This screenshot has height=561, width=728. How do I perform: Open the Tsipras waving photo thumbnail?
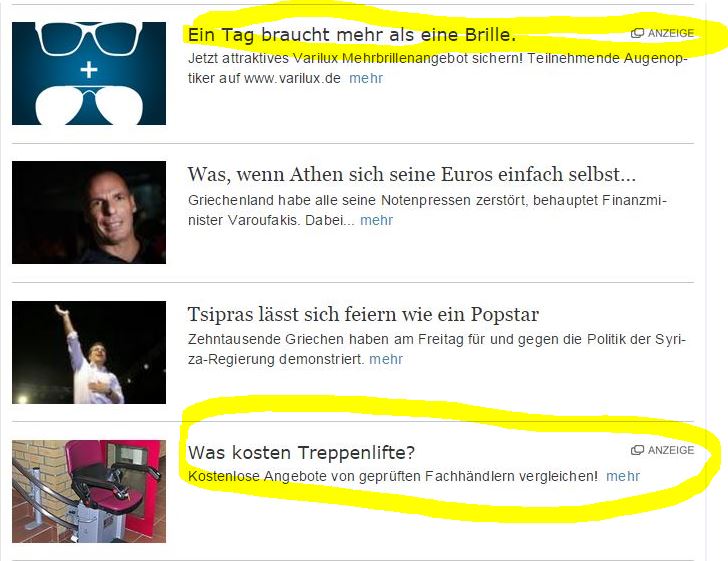[x=89, y=352]
